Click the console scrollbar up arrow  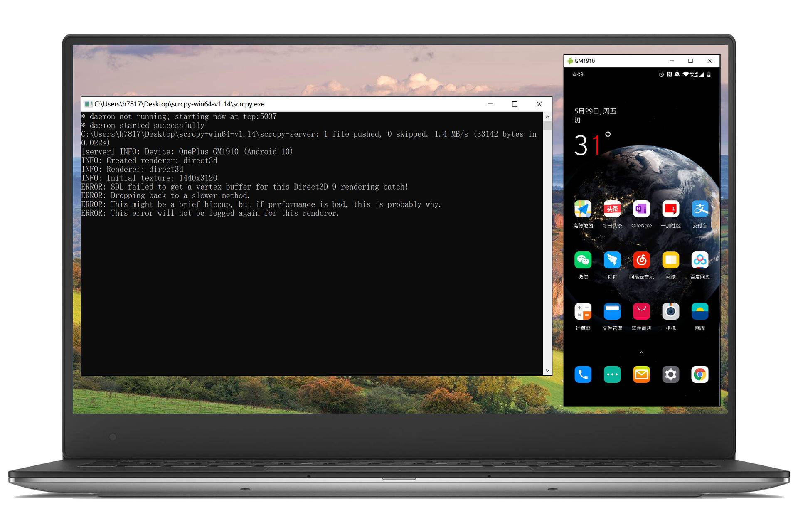pos(547,117)
